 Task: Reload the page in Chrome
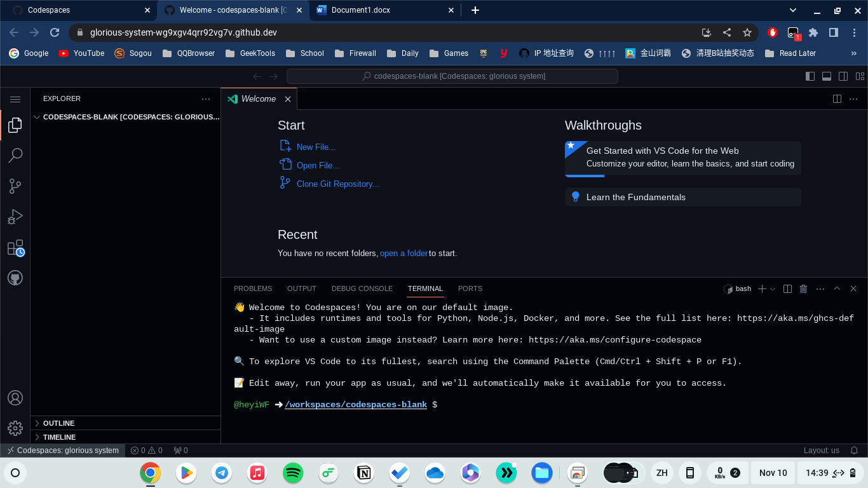click(x=55, y=32)
